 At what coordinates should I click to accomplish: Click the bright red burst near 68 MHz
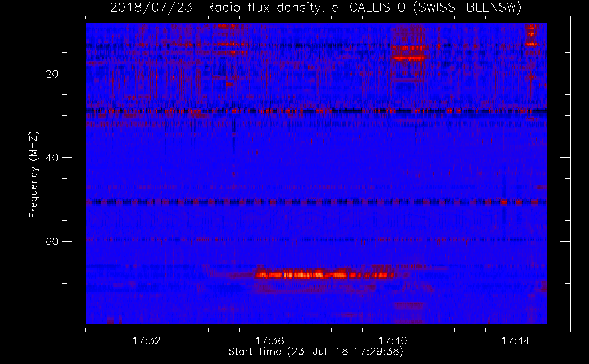point(324,274)
